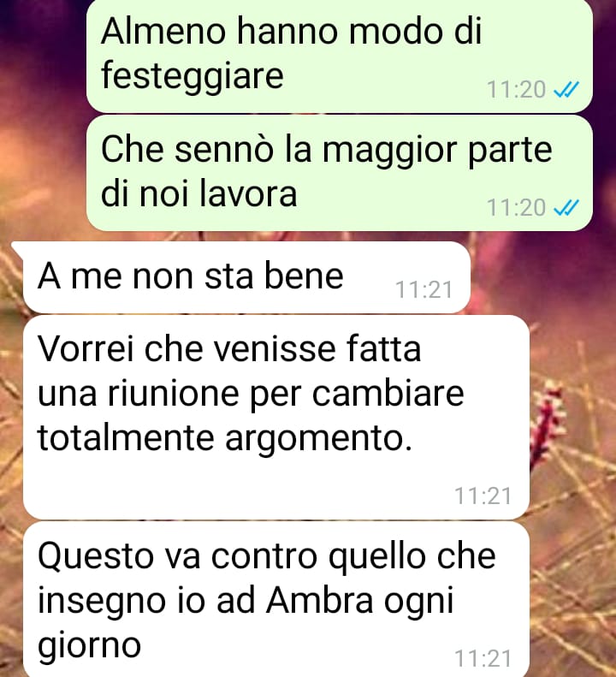Click the 11:21 timestamp under "totalmente argomento."
This screenshot has height=677, width=616.
pyautogui.click(x=483, y=496)
